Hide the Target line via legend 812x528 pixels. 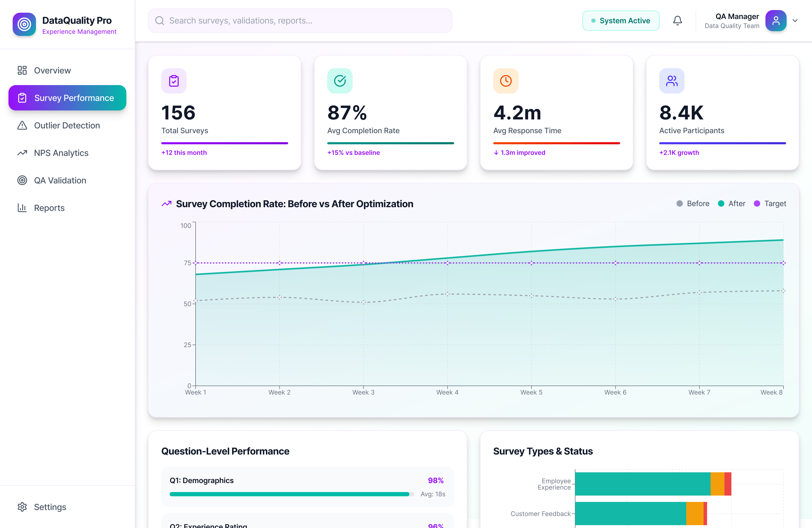(770, 203)
